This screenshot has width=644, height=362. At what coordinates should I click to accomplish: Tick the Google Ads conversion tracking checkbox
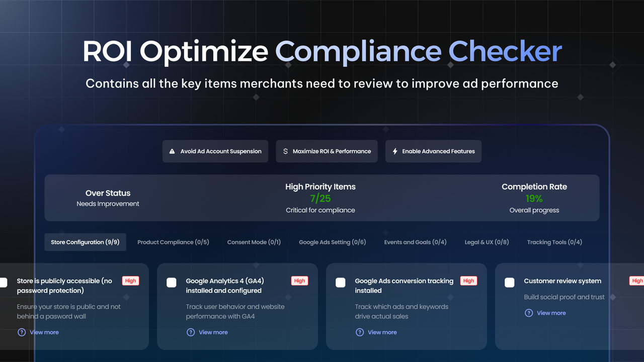coord(341,283)
